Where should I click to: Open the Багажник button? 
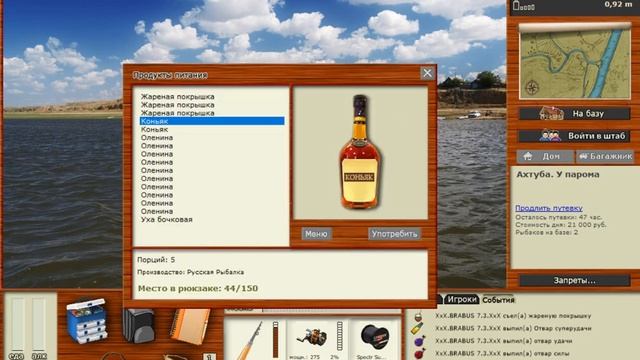coord(605,156)
